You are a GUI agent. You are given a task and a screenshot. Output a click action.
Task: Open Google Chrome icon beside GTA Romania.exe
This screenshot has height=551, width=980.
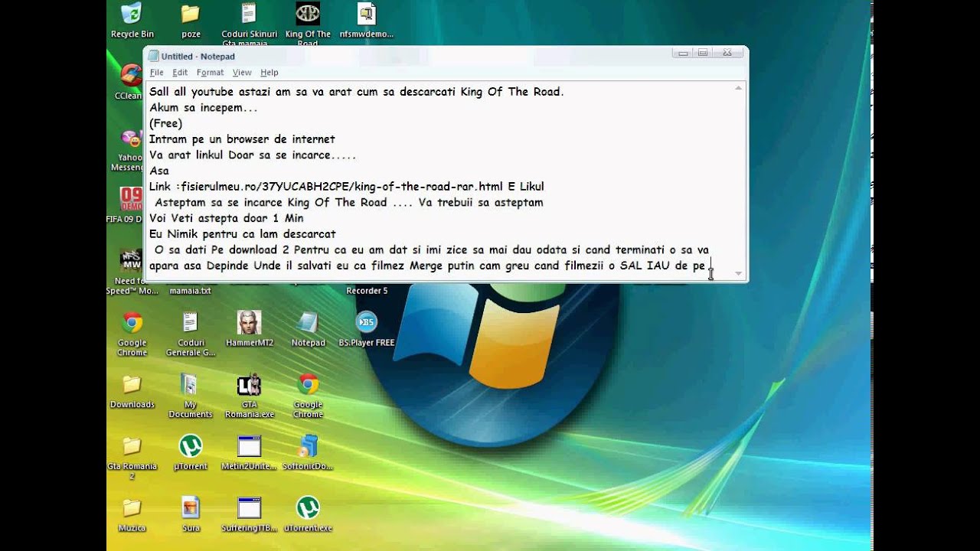(x=309, y=396)
